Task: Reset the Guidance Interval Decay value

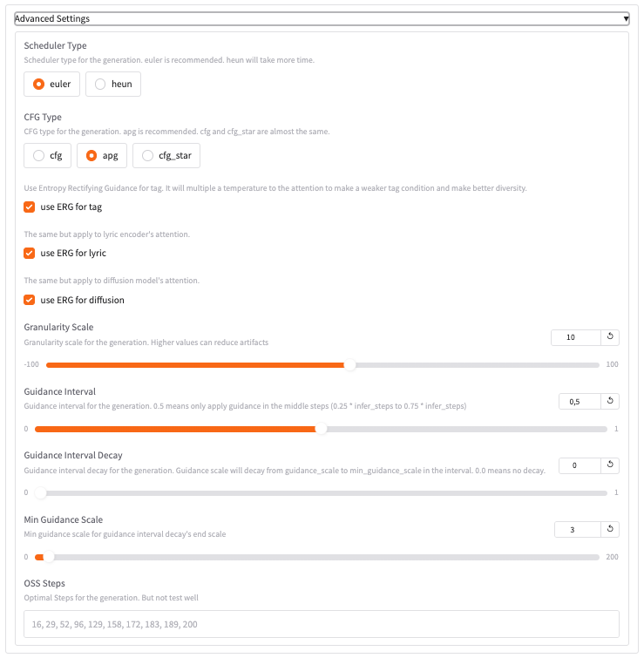Action: (x=610, y=465)
